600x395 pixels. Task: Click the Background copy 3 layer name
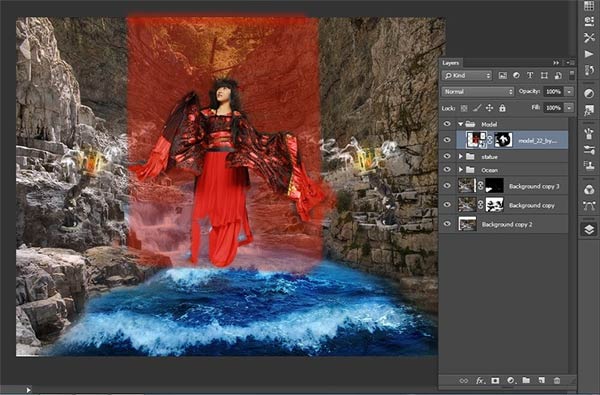pos(534,186)
